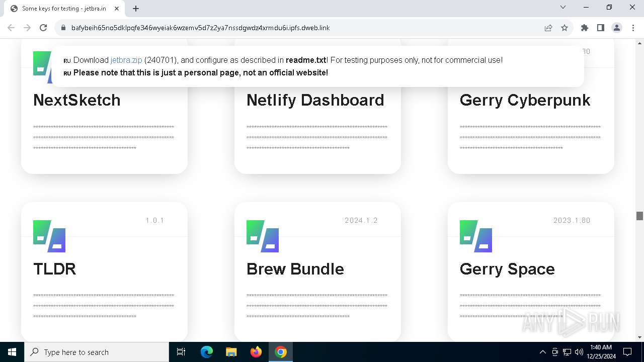644x362 pixels.
Task: Click the masked key under NextSketch
Action: point(104,138)
